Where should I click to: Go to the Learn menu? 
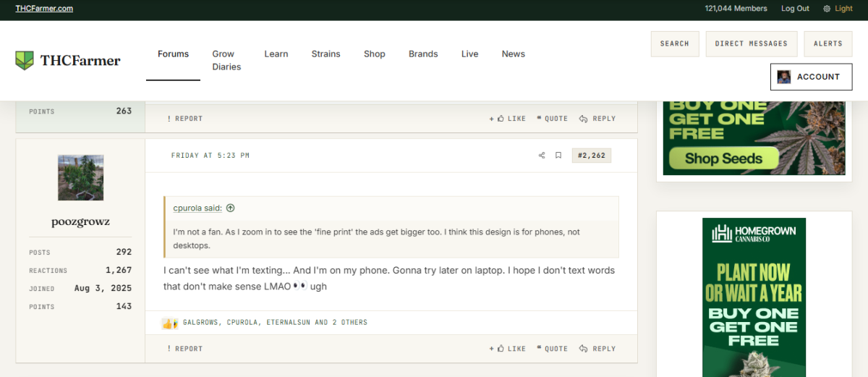pos(276,54)
